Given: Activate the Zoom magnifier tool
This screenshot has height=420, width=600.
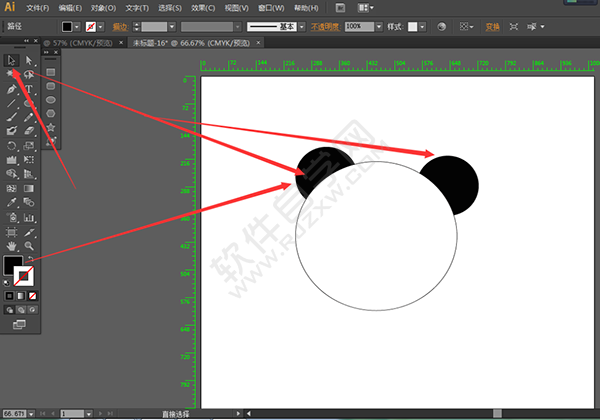Looking at the screenshot, I should pos(29,245).
